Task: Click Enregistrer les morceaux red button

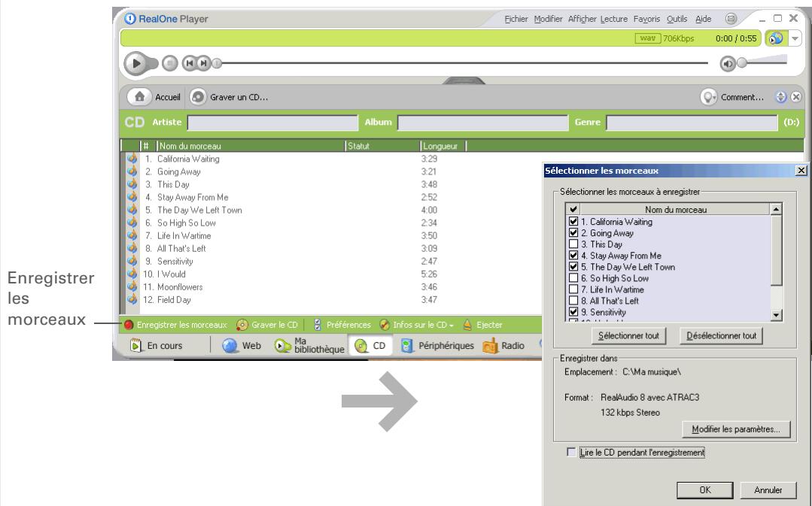Action: (x=129, y=325)
